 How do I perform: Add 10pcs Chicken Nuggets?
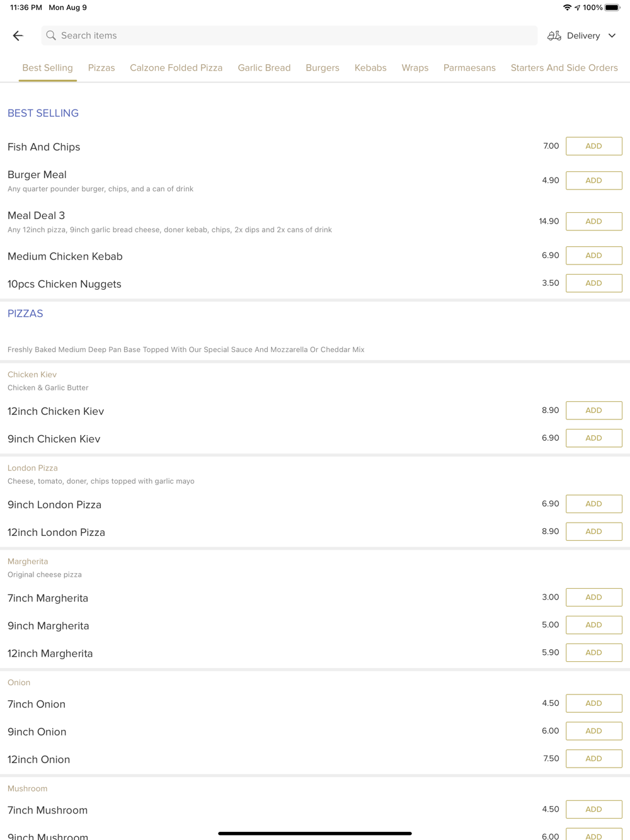click(x=593, y=283)
